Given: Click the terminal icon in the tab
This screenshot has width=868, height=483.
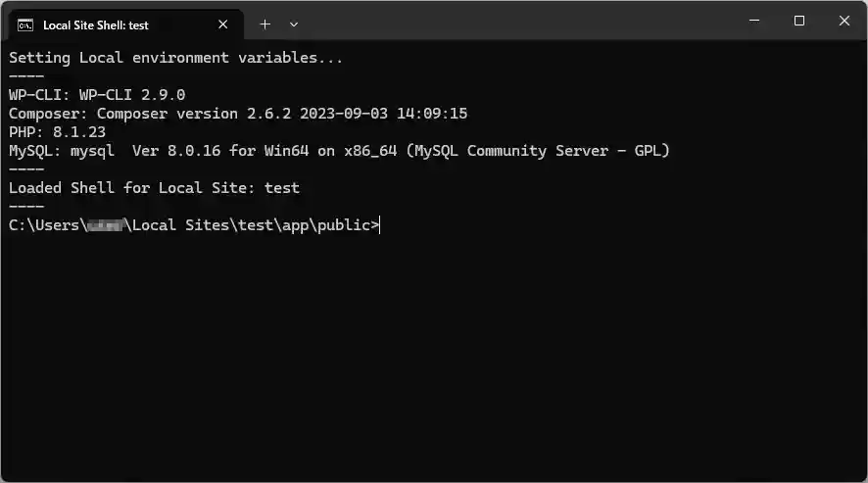Looking at the screenshot, I should (25, 24).
